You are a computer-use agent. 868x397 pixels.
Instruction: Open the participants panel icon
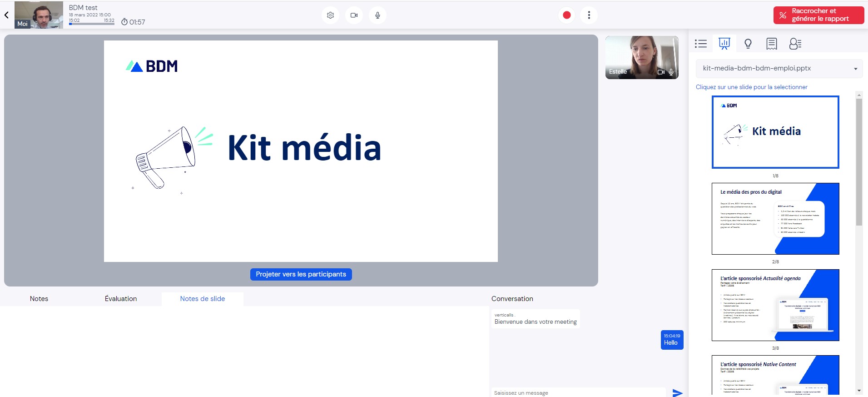(795, 44)
